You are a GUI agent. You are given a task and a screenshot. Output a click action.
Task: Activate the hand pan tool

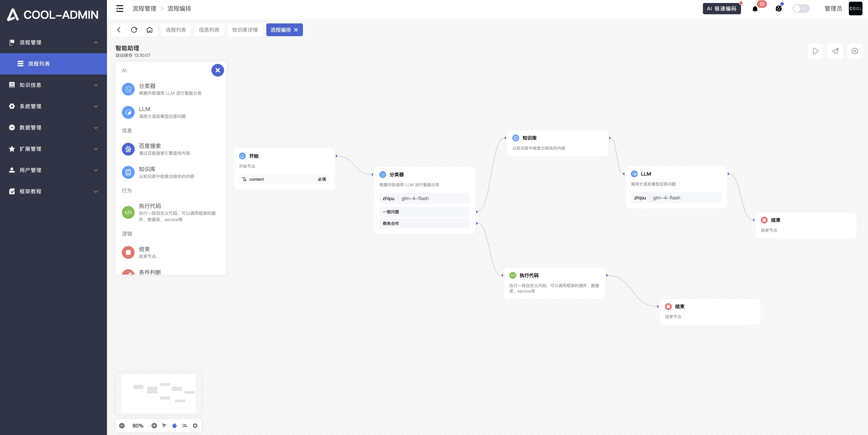pos(174,425)
